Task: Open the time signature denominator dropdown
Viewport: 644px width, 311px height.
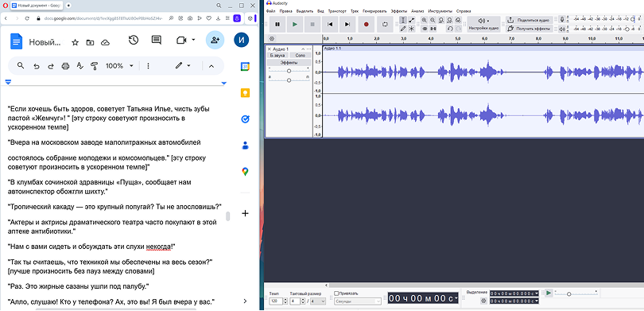Action: [318, 301]
